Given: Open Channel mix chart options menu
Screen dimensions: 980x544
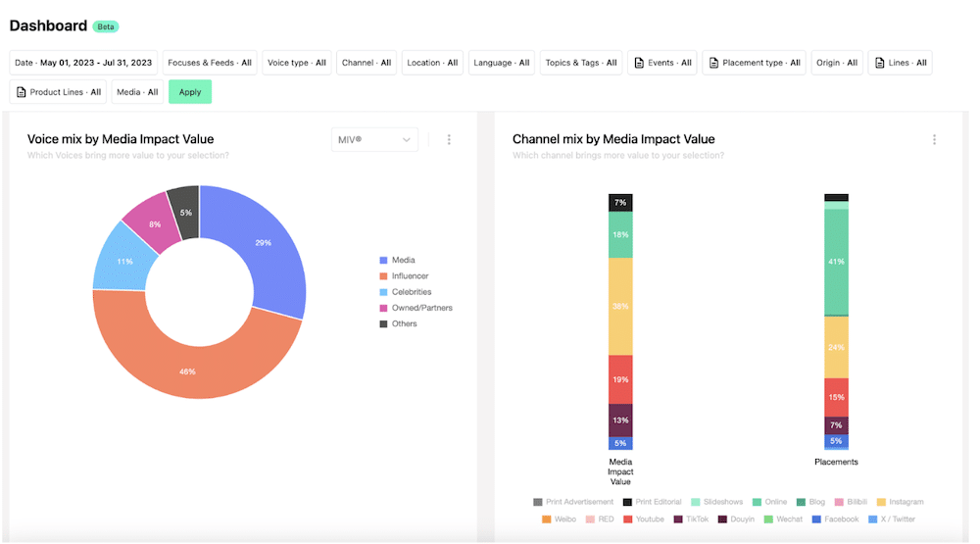Looking at the screenshot, I should tap(934, 139).
